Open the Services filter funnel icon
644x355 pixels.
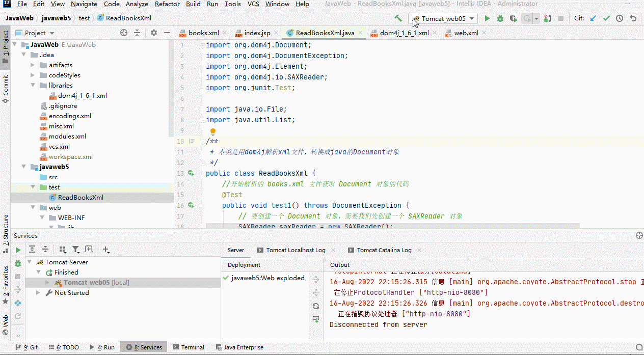76,250
